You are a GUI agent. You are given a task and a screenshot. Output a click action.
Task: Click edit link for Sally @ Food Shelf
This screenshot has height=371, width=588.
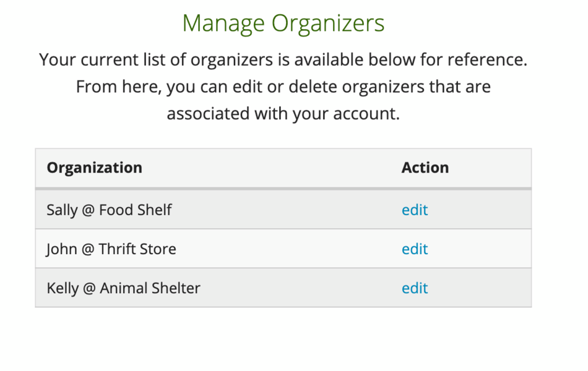click(x=414, y=210)
